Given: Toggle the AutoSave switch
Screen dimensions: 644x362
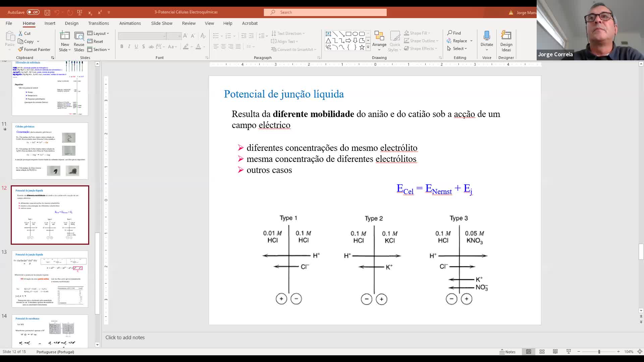Looking at the screenshot, I should (x=33, y=12).
